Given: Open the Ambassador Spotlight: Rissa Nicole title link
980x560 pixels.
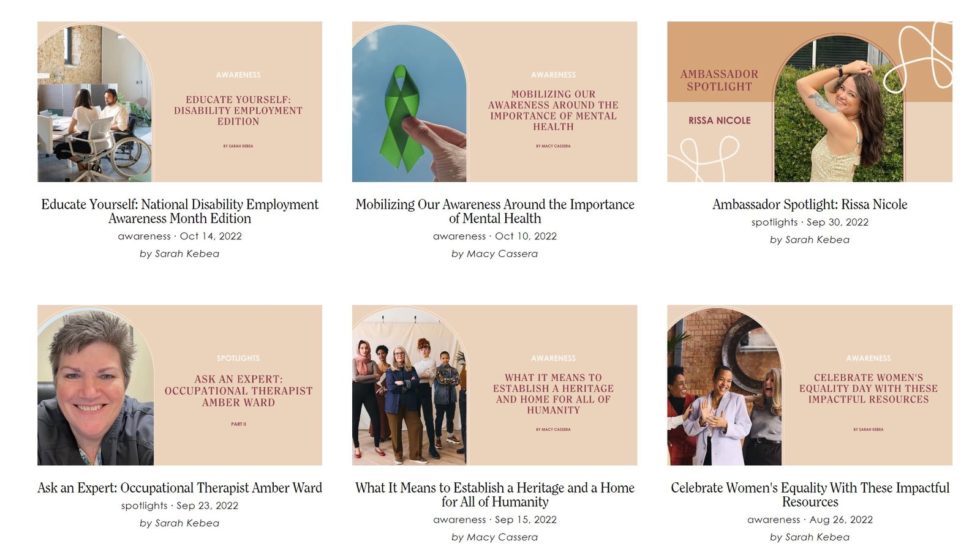Looking at the screenshot, I should pyautogui.click(x=810, y=204).
